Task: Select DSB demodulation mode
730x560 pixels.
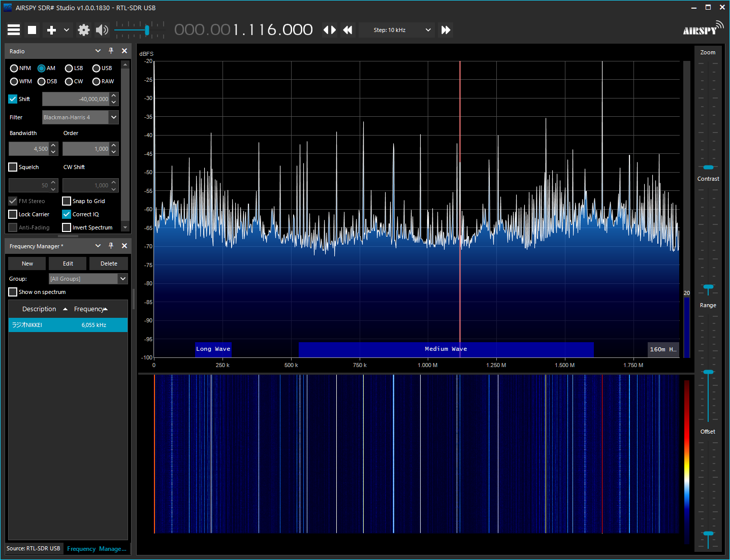Action: tap(47, 81)
